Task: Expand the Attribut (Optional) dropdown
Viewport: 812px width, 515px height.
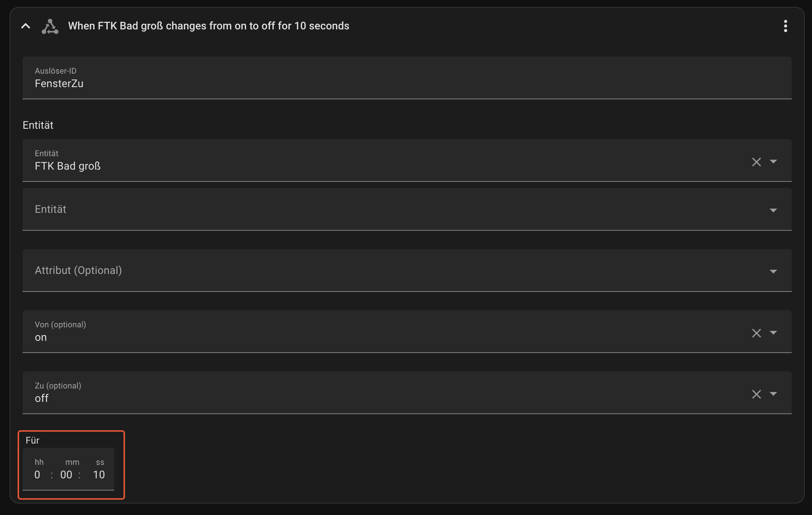Action: coord(773,272)
